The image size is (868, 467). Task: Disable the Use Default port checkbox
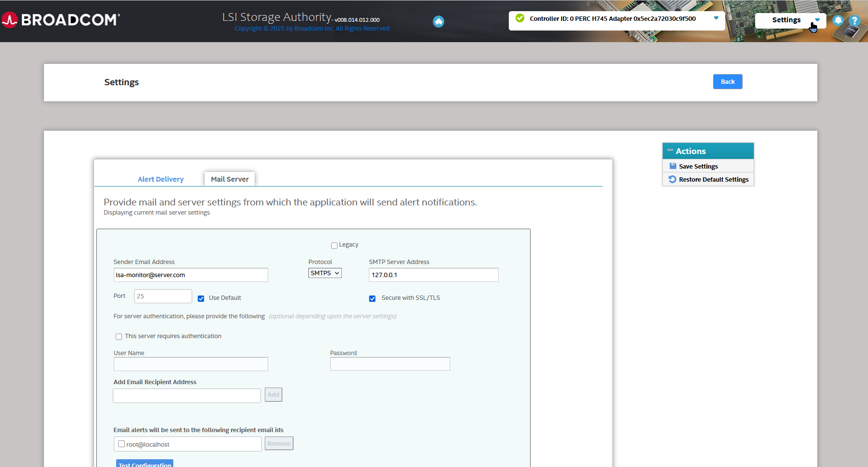click(201, 298)
